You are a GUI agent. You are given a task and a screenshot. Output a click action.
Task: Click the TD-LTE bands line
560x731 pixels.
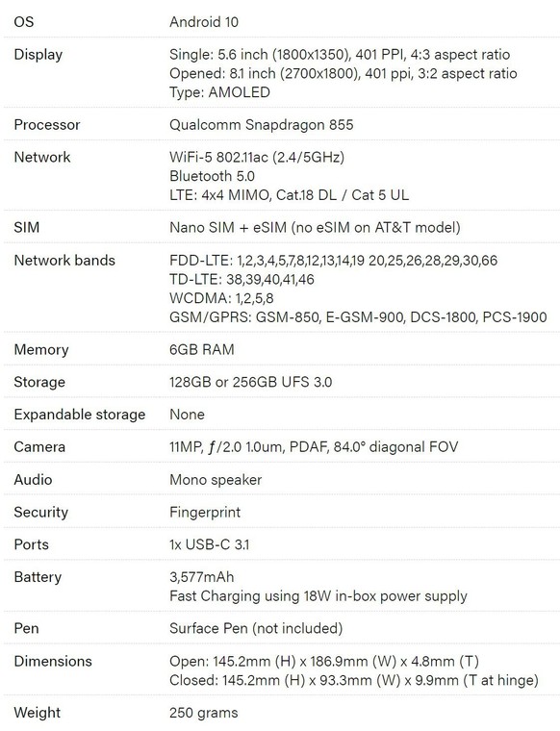coord(242,279)
